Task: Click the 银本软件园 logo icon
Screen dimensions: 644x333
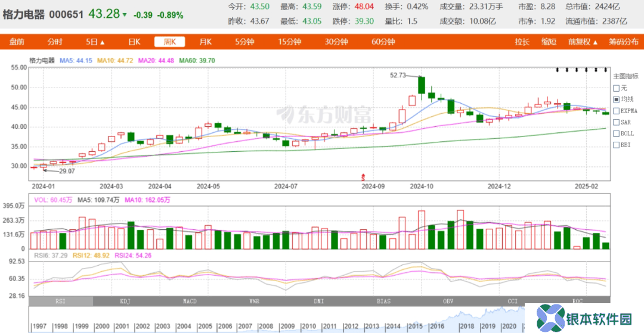Action: click(x=550, y=318)
